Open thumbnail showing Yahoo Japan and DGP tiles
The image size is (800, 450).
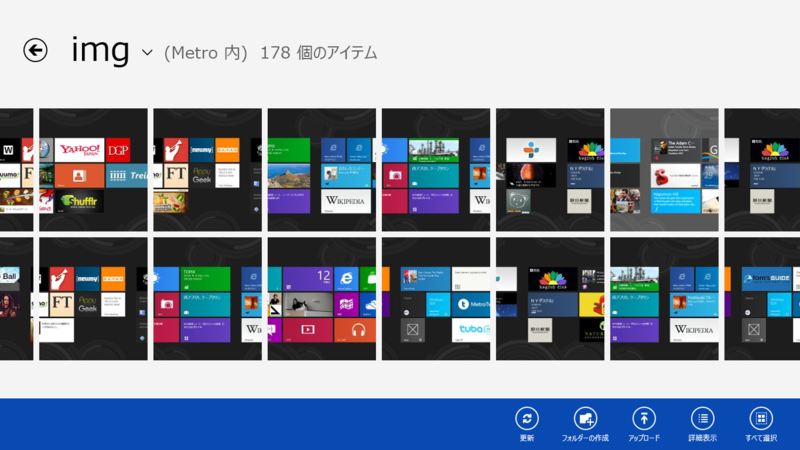[x=93, y=170]
